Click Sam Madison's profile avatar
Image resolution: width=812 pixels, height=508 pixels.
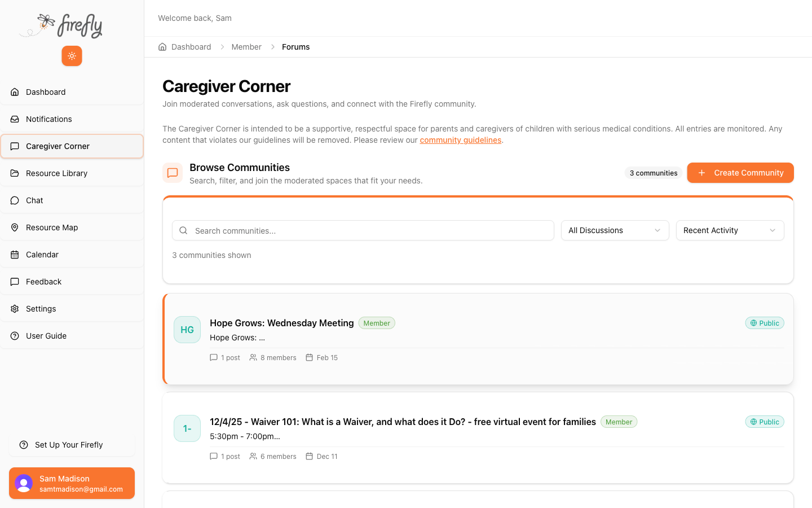point(24,483)
